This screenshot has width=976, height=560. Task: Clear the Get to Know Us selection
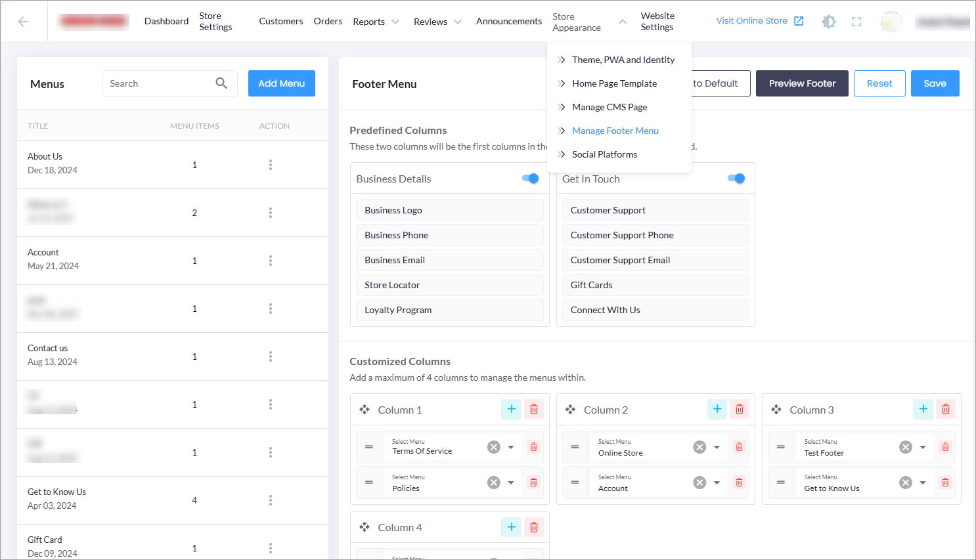point(906,483)
